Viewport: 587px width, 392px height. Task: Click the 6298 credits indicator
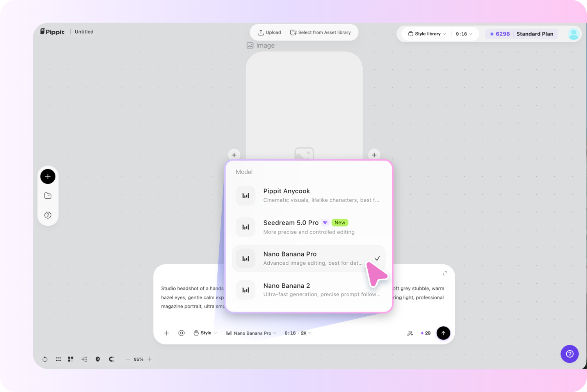[x=500, y=34]
